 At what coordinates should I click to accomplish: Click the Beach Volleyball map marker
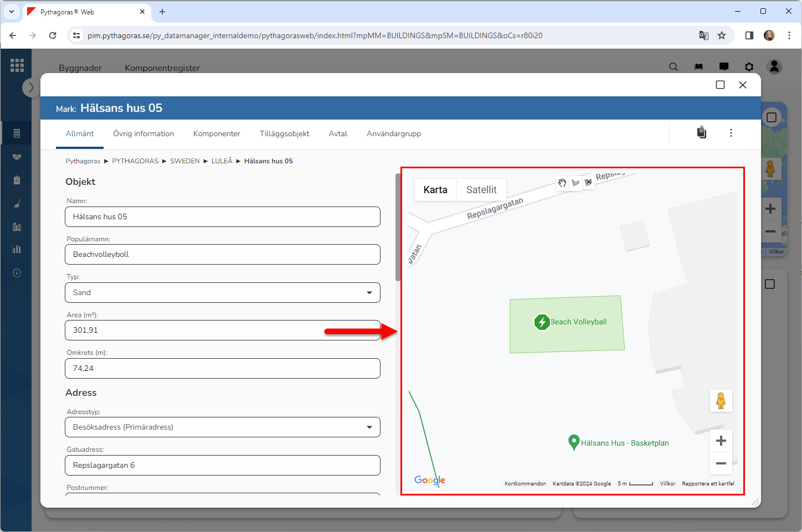[x=542, y=322]
